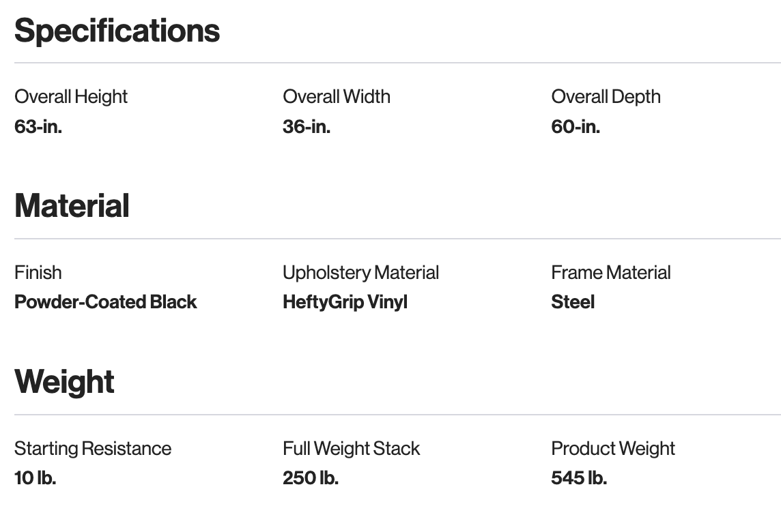The width and height of the screenshot is (781, 532).
Task: Click the Material section heading
Action: (72, 206)
